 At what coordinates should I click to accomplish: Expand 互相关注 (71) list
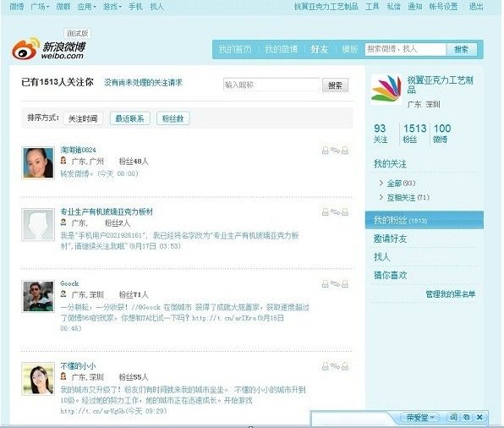click(x=404, y=197)
